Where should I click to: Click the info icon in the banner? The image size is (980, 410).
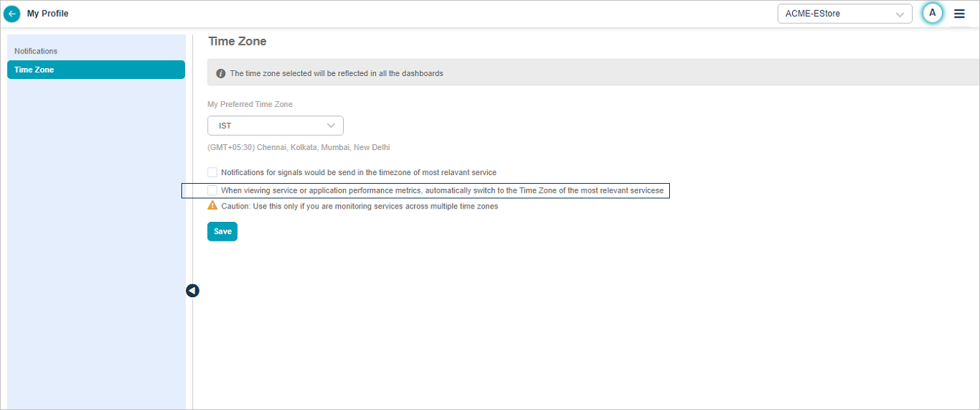[x=221, y=73]
